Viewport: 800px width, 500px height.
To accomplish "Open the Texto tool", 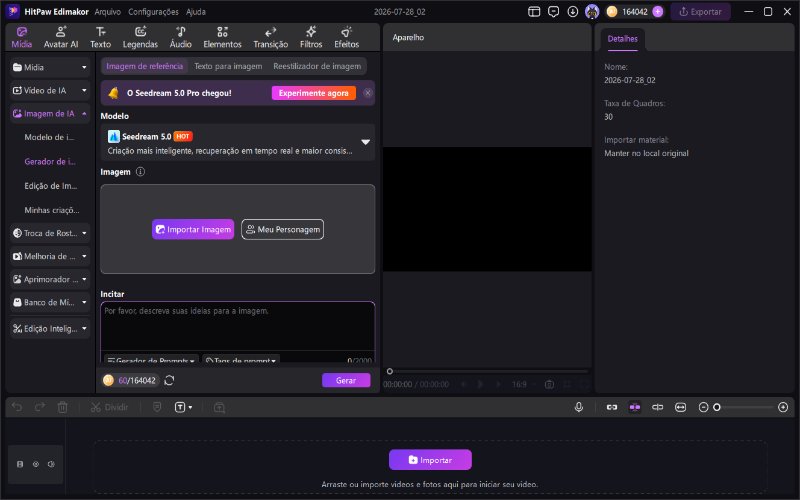I will (101, 37).
